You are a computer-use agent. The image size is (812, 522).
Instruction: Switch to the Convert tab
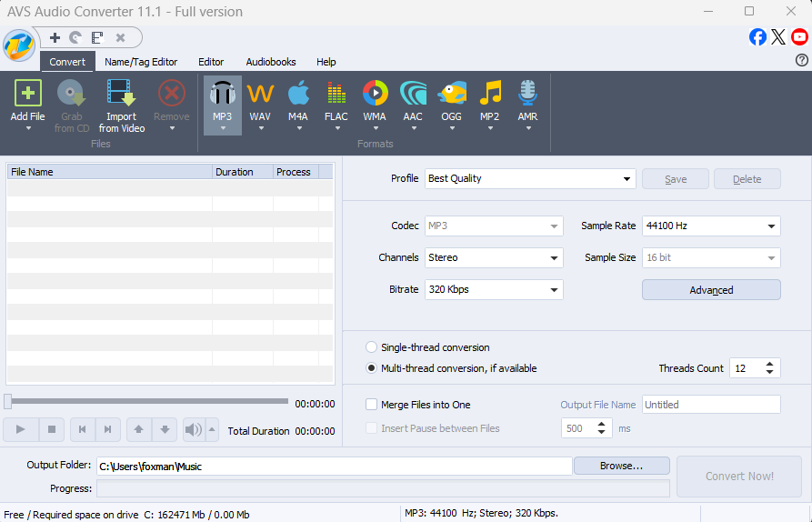(x=67, y=62)
